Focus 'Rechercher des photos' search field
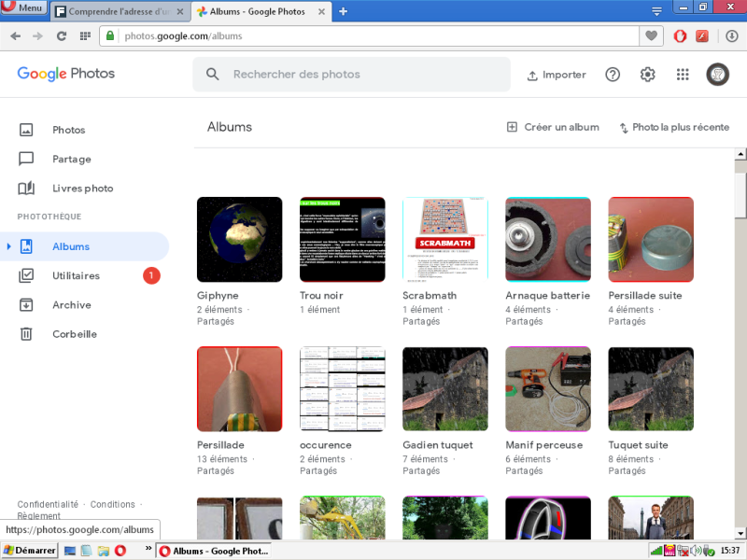The image size is (747, 560). (x=351, y=75)
